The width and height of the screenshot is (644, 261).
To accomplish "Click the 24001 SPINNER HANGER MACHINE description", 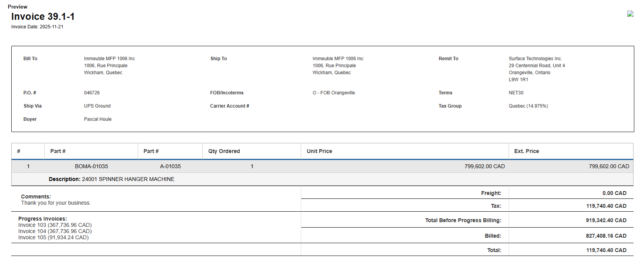I will (128, 179).
